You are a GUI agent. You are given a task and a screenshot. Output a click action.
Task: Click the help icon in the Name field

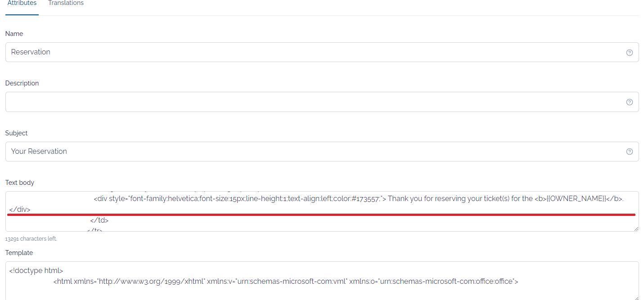[629, 53]
